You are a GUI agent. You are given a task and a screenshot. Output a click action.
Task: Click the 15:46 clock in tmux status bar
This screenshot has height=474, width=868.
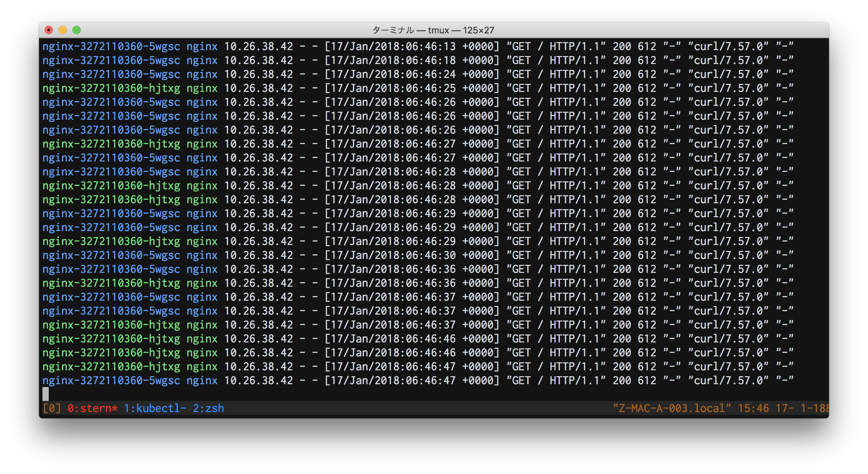[753, 408]
